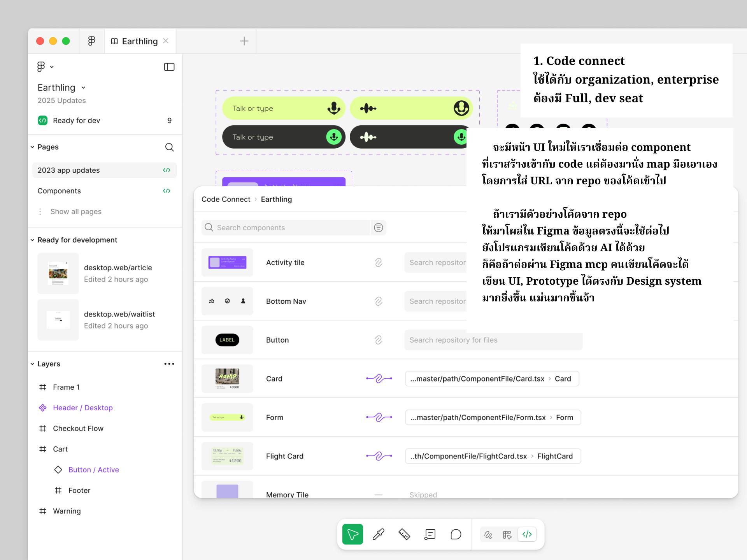Click the link icon for Activity tile
This screenshot has width=747, height=560.
(x=379, y=262)
